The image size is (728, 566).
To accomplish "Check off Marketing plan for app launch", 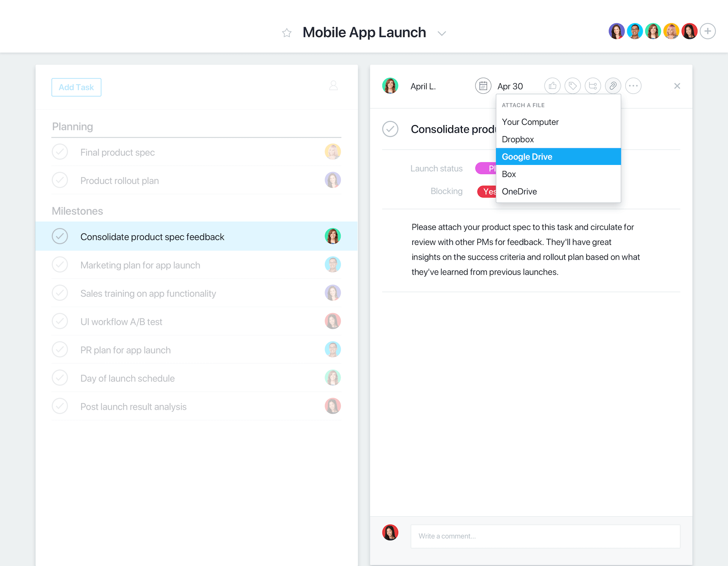I will click(x=60, y=265).
